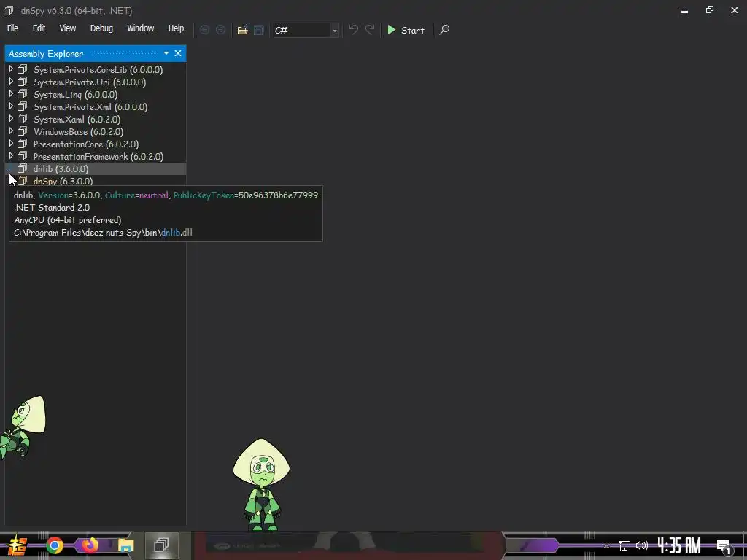Expand System.Linq assembly node
Image resolution: width=747 pixels, height=560 pixels.
[x=11, y=94]
